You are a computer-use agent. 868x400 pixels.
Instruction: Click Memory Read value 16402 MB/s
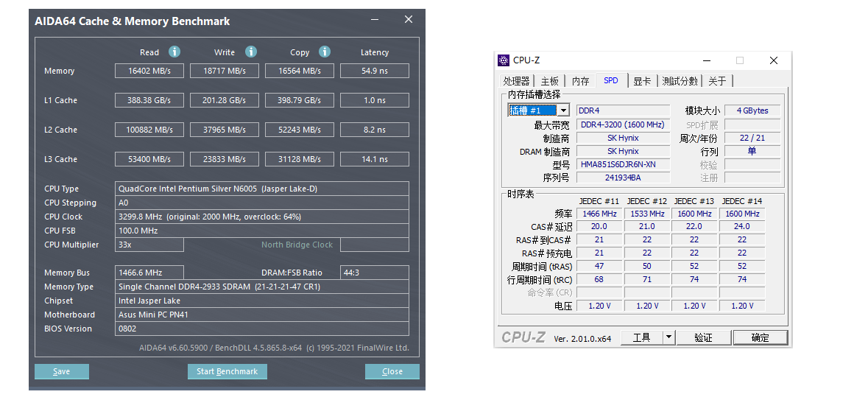[149, 71]
